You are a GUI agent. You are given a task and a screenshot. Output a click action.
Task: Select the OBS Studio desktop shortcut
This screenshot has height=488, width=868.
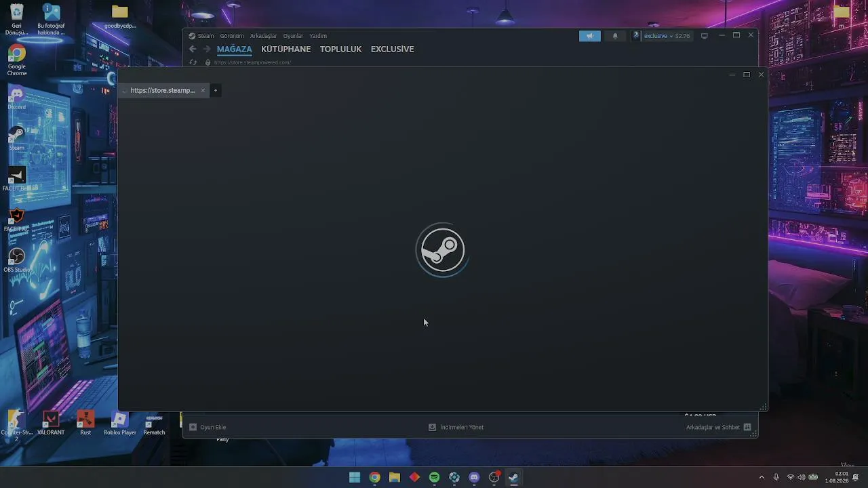pos(17,261)
